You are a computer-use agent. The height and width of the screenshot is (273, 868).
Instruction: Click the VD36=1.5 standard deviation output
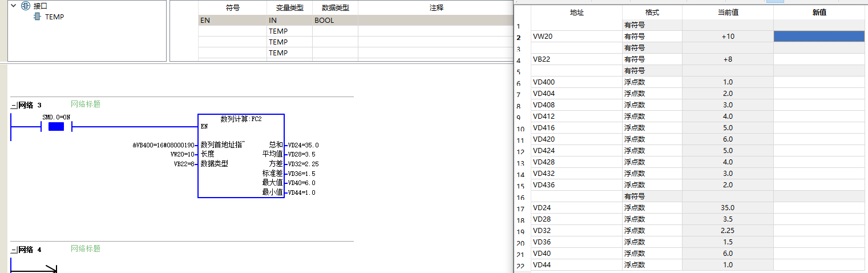click(x=301, y=174)
